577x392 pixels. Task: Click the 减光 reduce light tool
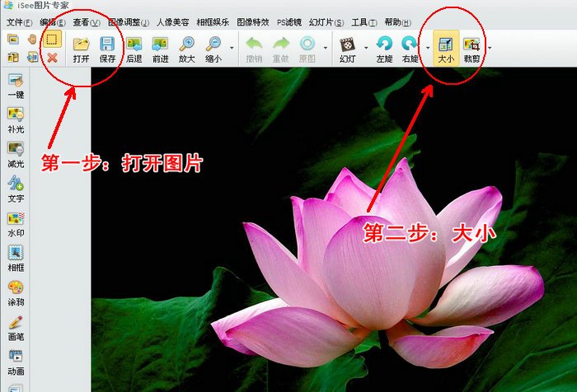16,155
